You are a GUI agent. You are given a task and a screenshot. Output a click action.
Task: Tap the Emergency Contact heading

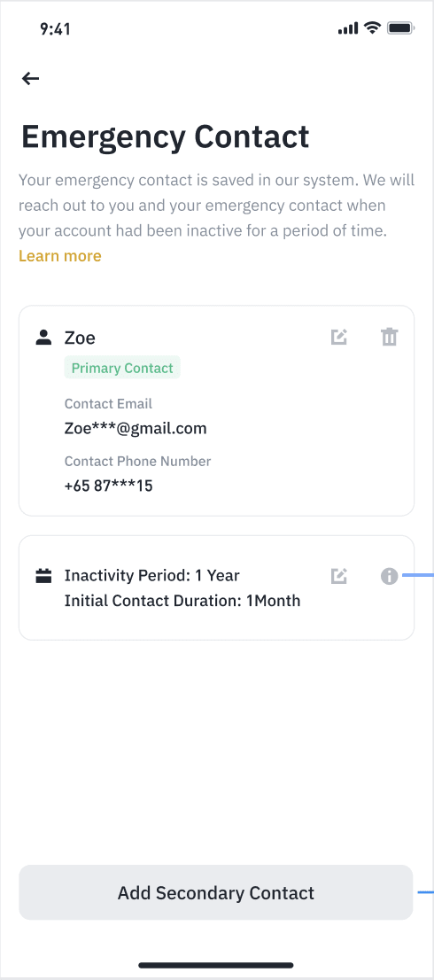pos(166,136)
